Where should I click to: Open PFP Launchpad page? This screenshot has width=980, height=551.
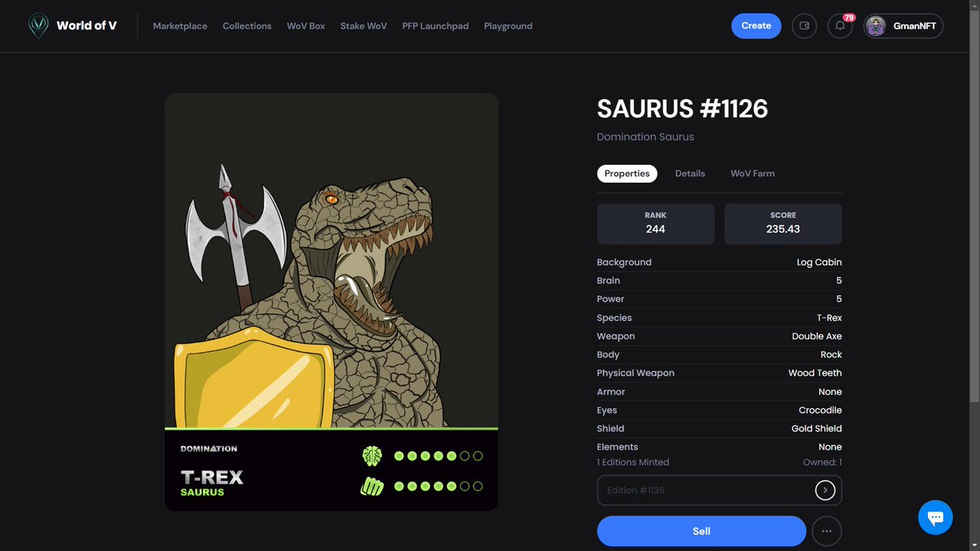(x=435, y=26)
